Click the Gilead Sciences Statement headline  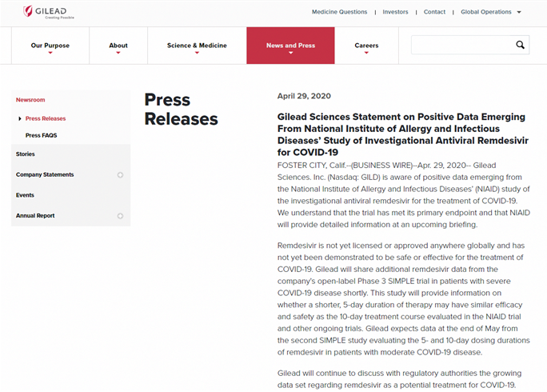[403, 134]
